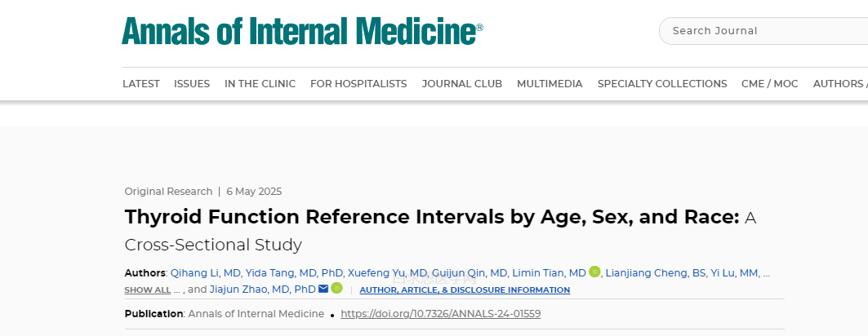Select Journal Club in navigation bar
Image resolution: width=868 pixels, height=336 pixels.
(461, 83)
